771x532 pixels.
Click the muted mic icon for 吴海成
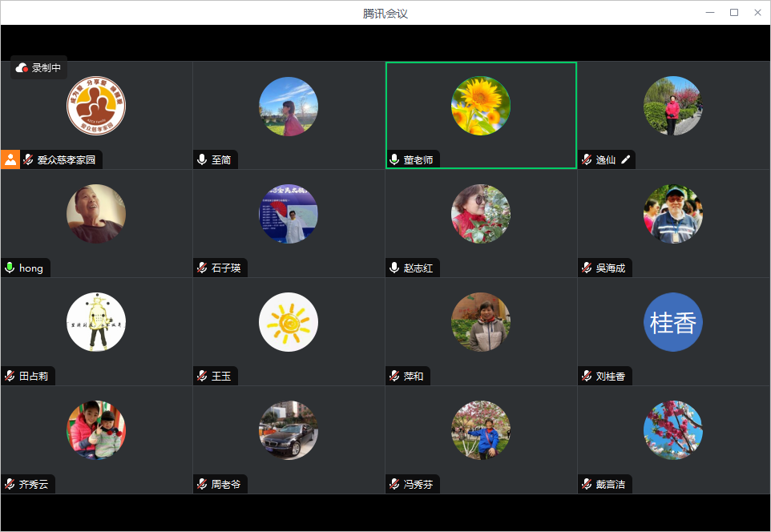click(587, 268)
